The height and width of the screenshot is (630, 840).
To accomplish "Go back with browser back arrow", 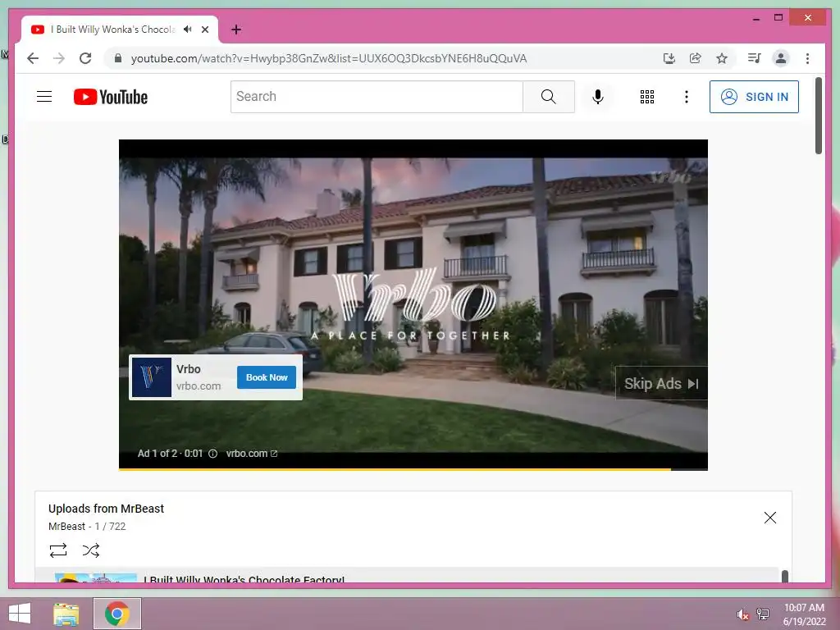I will tap(33, 58).
